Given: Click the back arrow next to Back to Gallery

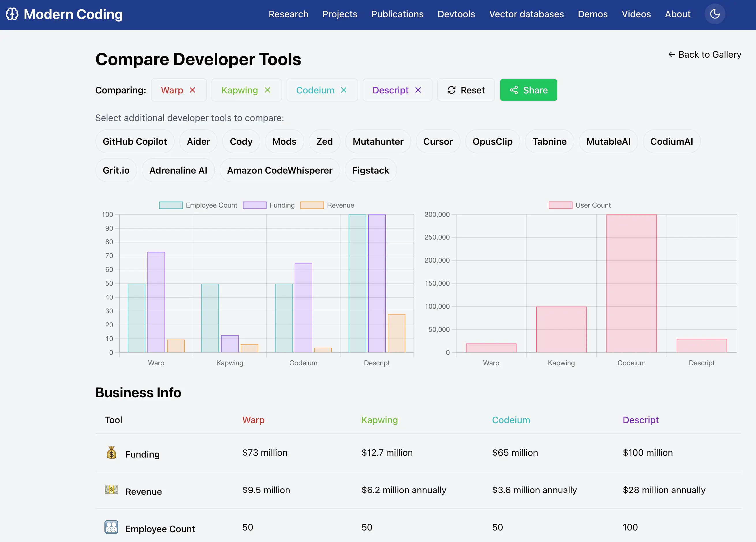Looking at the screenshot, I should pos(672,54).
